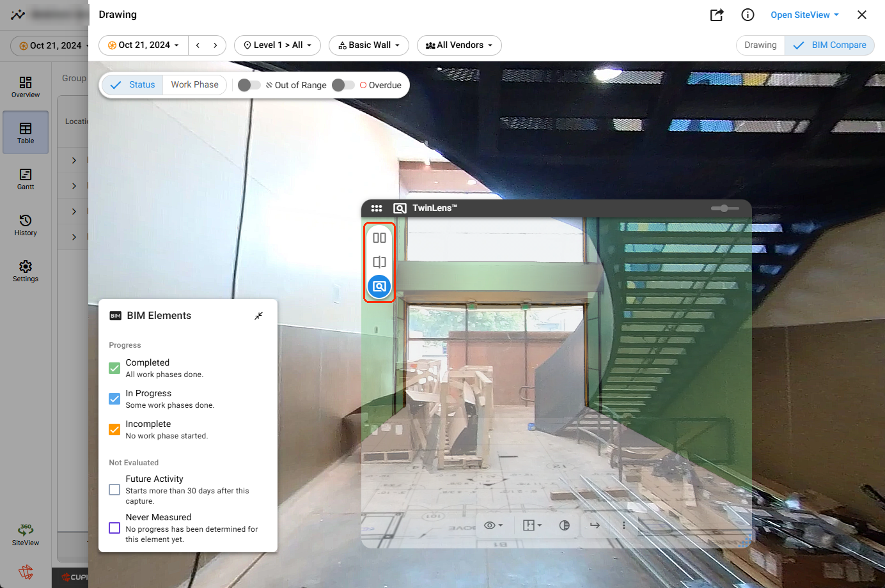Viewport: 885px width, 588px height.
Task: Open the share/export icon in Drawing header
Action: coord(717,15)
